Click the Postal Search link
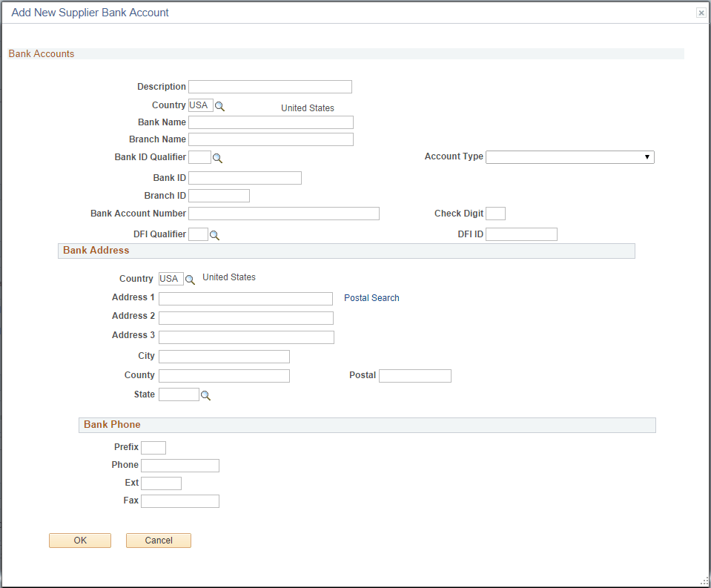Viewport: 711px width, 588px height. click(x=371, y=297)
